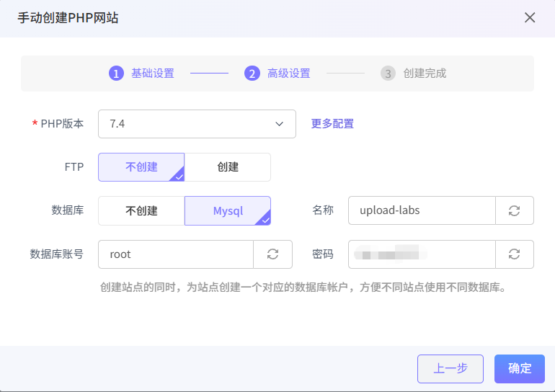This screenshot has height=392, width=555.
Task: Refresh the database name upload-labs
Action: click(x=515, y=210)
